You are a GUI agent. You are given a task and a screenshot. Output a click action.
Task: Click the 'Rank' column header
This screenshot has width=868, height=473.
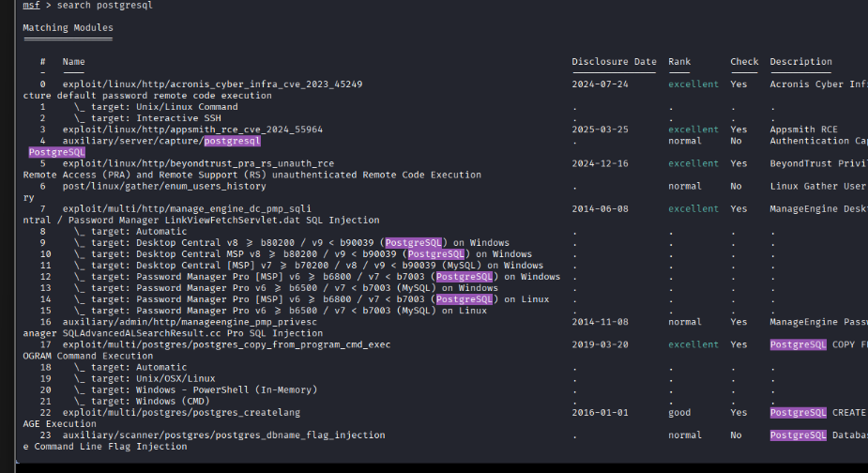(679, 62)
